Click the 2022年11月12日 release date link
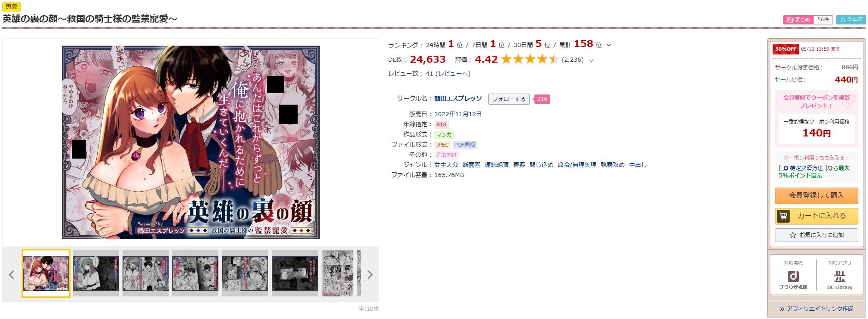Image resolution: width=868 pixels, height=319 pixels. [x=458, y=114]
